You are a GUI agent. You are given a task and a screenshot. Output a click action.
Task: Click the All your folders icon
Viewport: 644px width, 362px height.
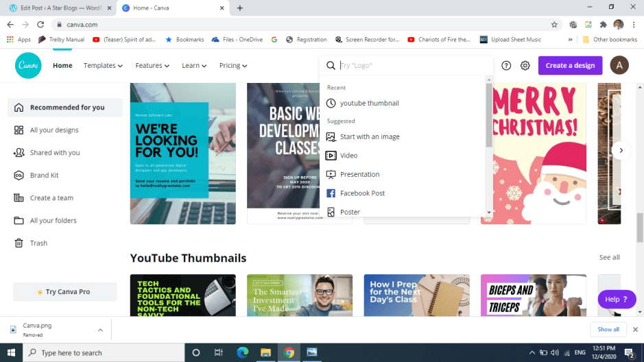[19, 220]
